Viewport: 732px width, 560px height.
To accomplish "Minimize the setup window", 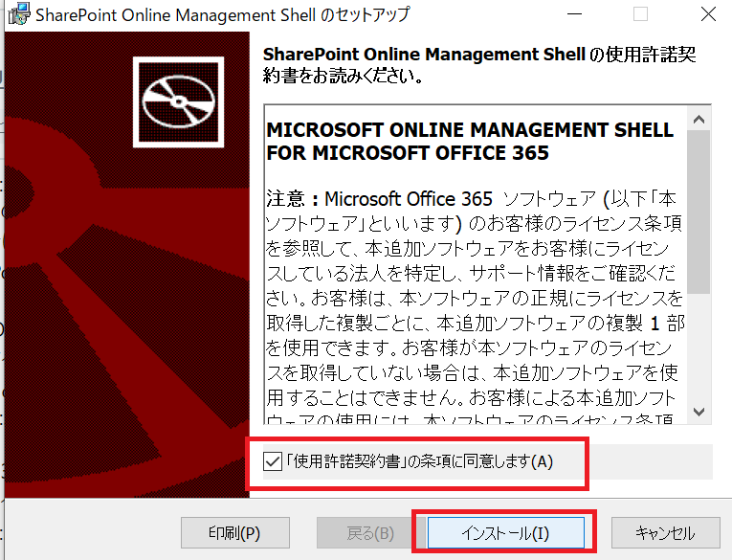I will pos(574,14).
